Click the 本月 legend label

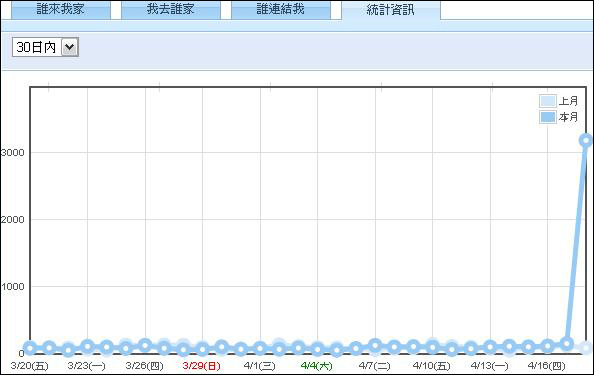tap(568, 117)
